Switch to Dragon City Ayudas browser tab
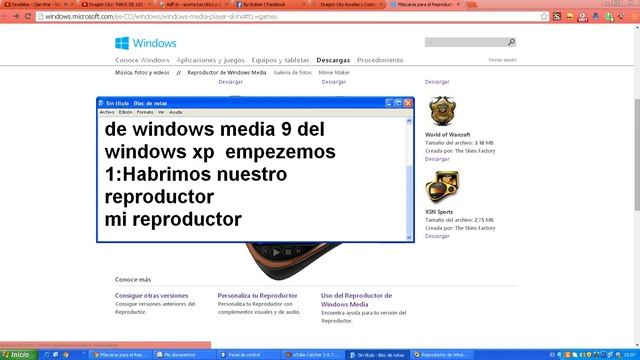The height and width of the screenshot is (360, 640). coord(348,4)
